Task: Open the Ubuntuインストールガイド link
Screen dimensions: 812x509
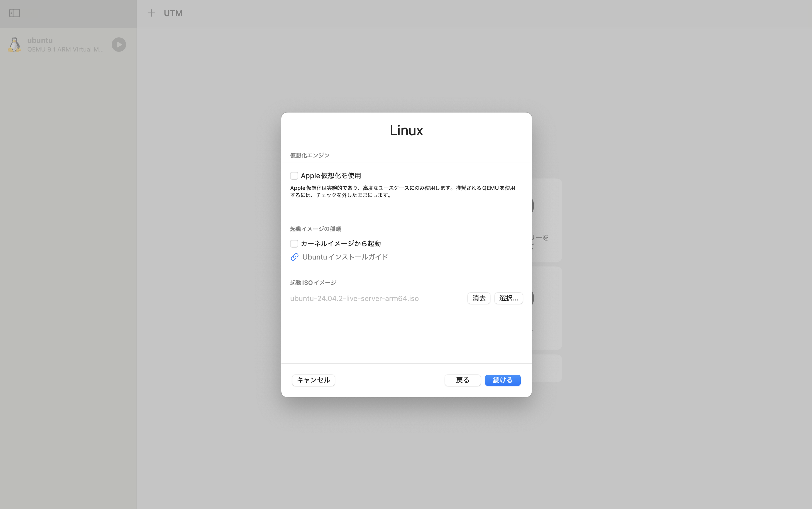Action: [x=344, y=256]
